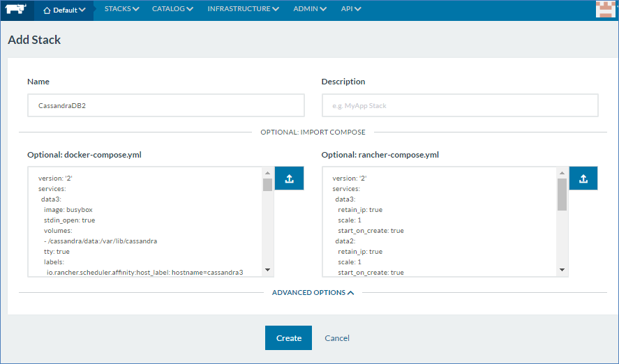The width and height of the screenshot is (619, 364).
Task: Collapse the ADVANCED OPTIONS section
Action: tap(313, 293)
